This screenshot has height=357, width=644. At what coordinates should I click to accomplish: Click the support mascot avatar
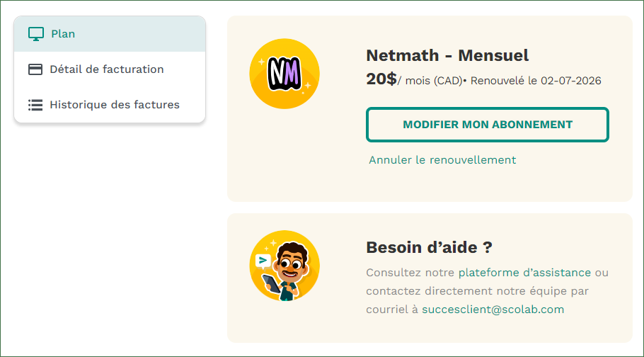pos(284,266)
